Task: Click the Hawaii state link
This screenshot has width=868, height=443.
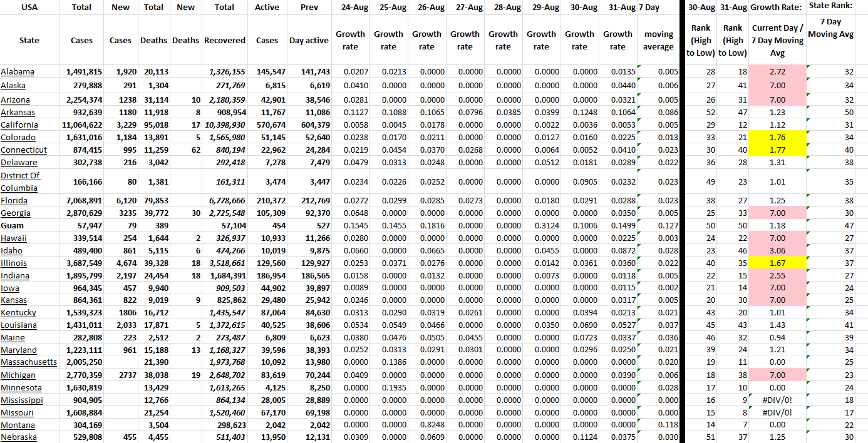Action: [14, 238]
